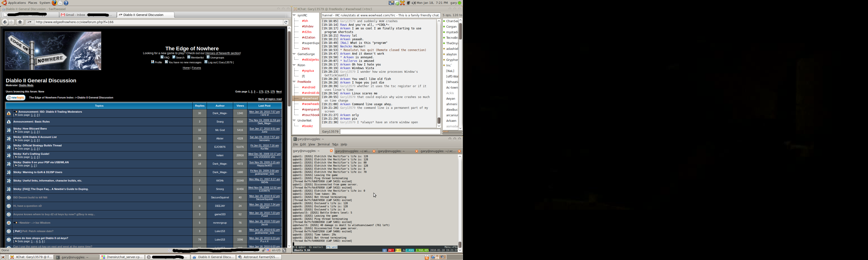Select the #android channel in tree

point(308,87)
